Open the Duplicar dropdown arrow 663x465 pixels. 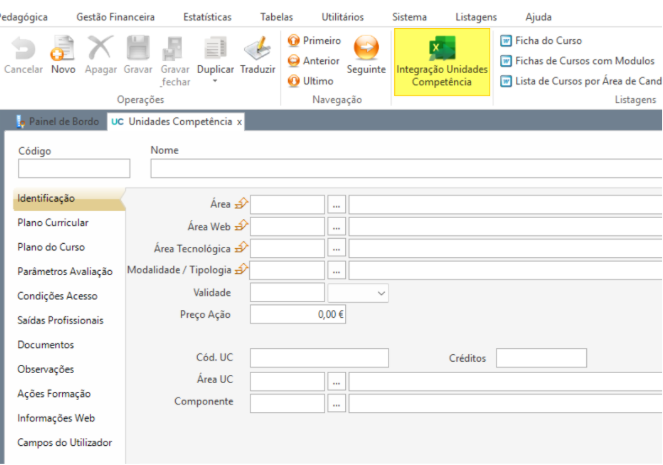pyautogui.click(x=215, y=81)
